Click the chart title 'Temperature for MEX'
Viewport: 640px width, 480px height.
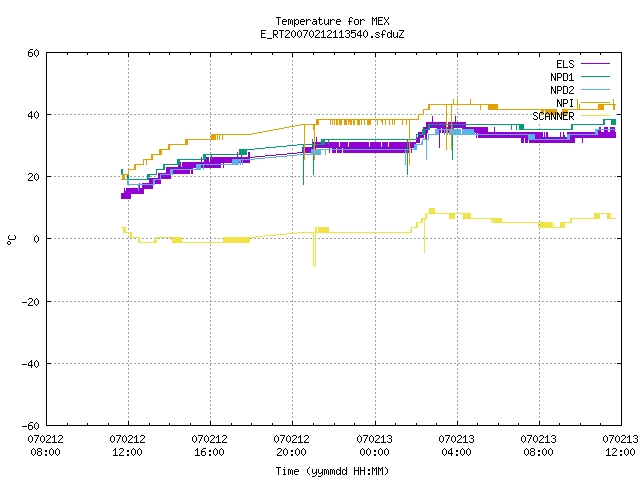pos(332,21)
